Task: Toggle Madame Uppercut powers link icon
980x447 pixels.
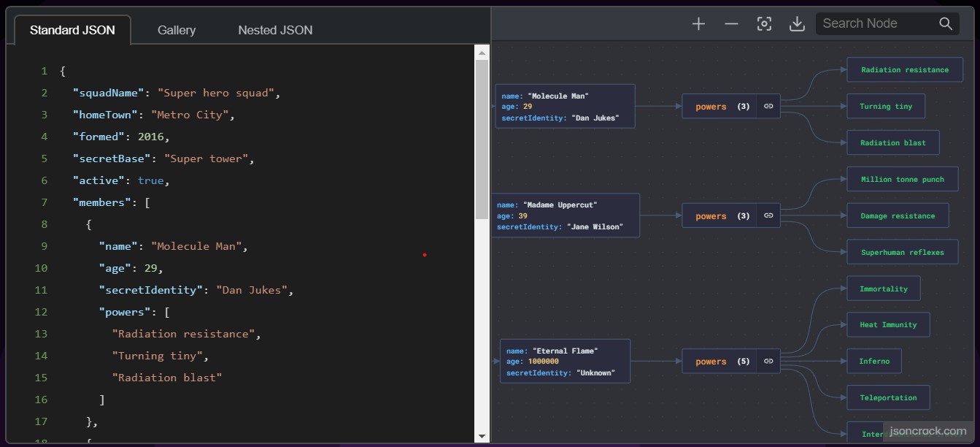Action: tap(768, 215)
